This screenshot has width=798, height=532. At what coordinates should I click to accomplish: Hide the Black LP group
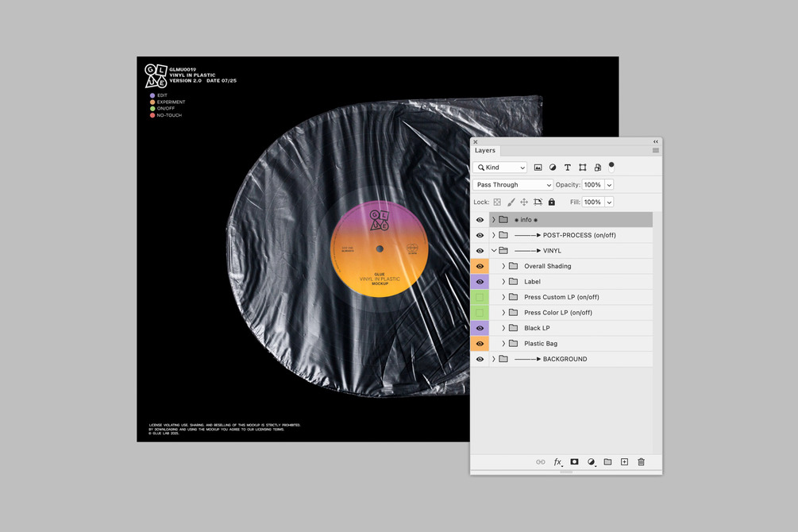point(480,328)
